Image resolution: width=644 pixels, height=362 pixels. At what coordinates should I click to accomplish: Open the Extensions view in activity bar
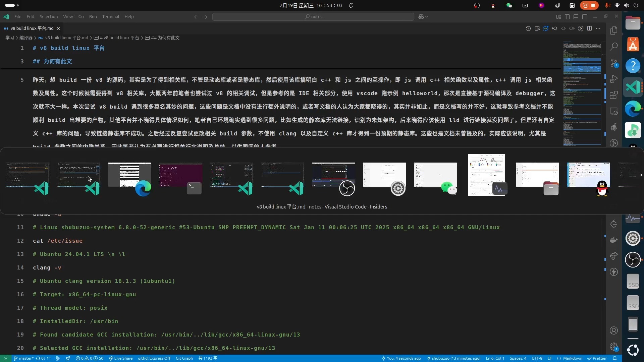pyautogui.click(x=614, y=95)
